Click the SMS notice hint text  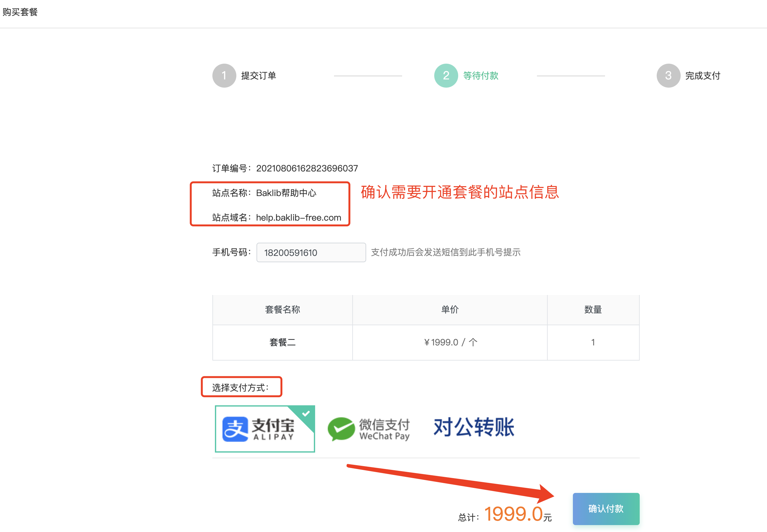[x=446, y=252]
